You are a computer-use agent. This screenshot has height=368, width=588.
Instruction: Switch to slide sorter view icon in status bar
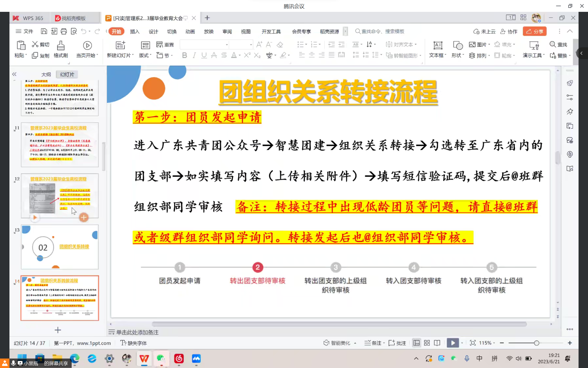coord(427,343)
